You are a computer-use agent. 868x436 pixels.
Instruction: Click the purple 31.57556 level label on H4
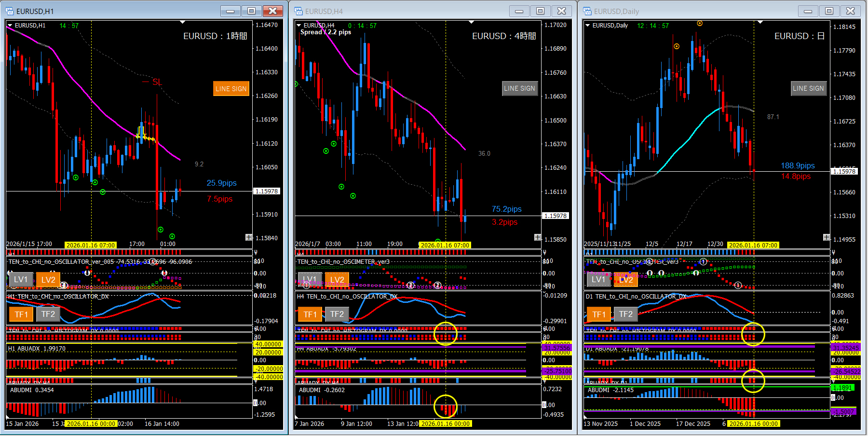click(557, 348)
